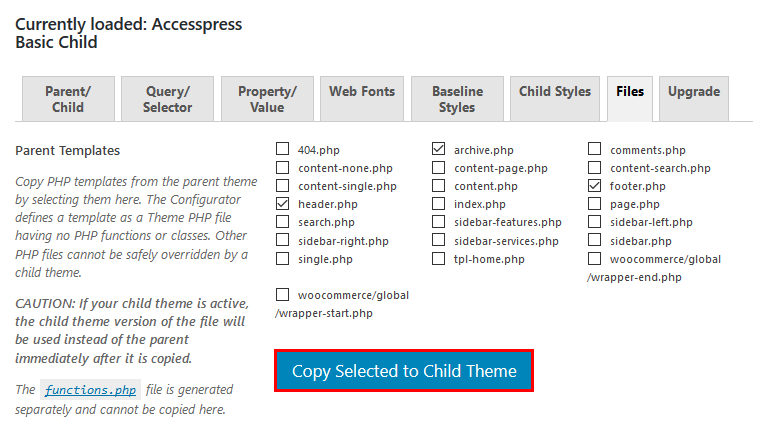This screenshot has height=433, width=771.
Task: Uncheck the header.php checkbox
Action: [282, 204]
